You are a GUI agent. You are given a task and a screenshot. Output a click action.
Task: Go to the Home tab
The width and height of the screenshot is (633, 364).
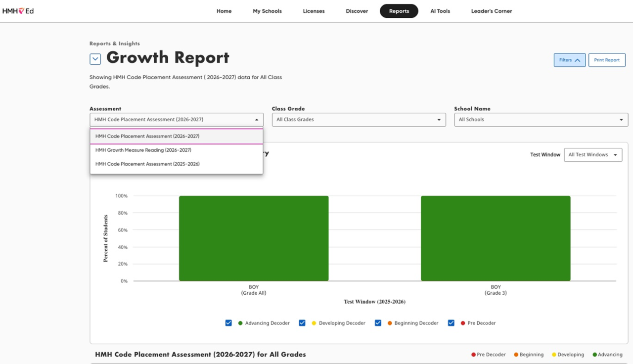pos(224,11)
